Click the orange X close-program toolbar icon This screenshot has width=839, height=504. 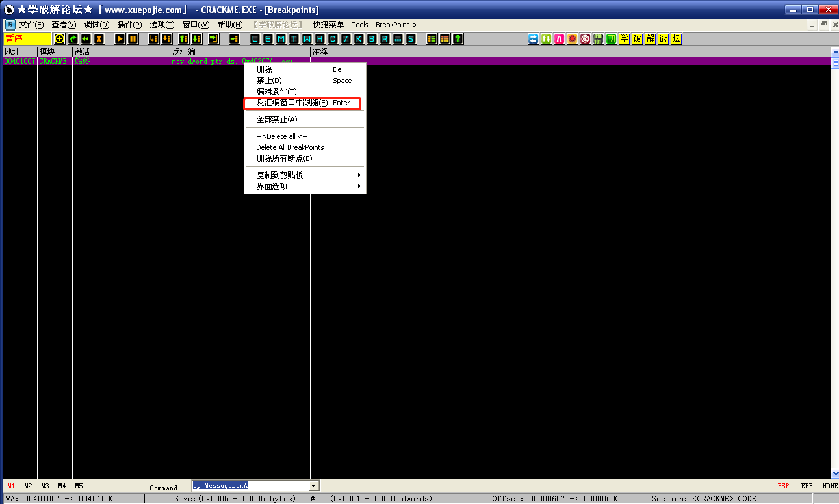point(99,39)
